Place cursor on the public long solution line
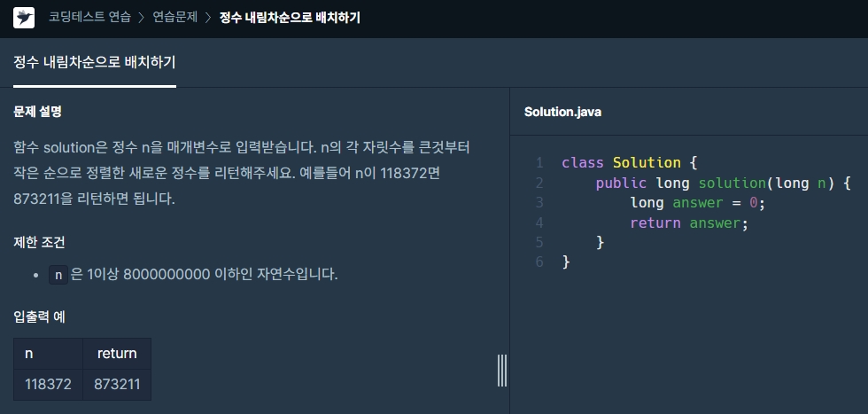This screenshot has width=868, height=414. point(723,183)
